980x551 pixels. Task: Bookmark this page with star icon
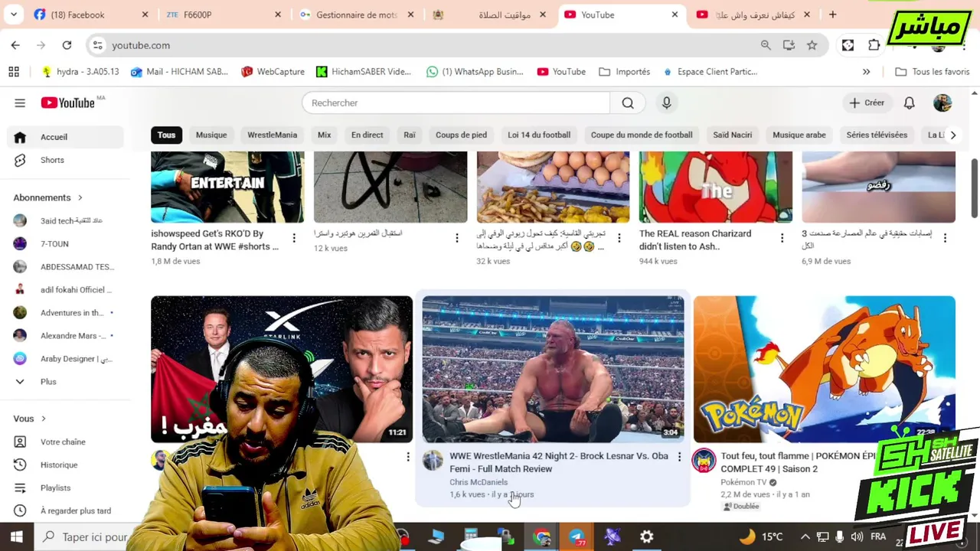click(812, 45)
